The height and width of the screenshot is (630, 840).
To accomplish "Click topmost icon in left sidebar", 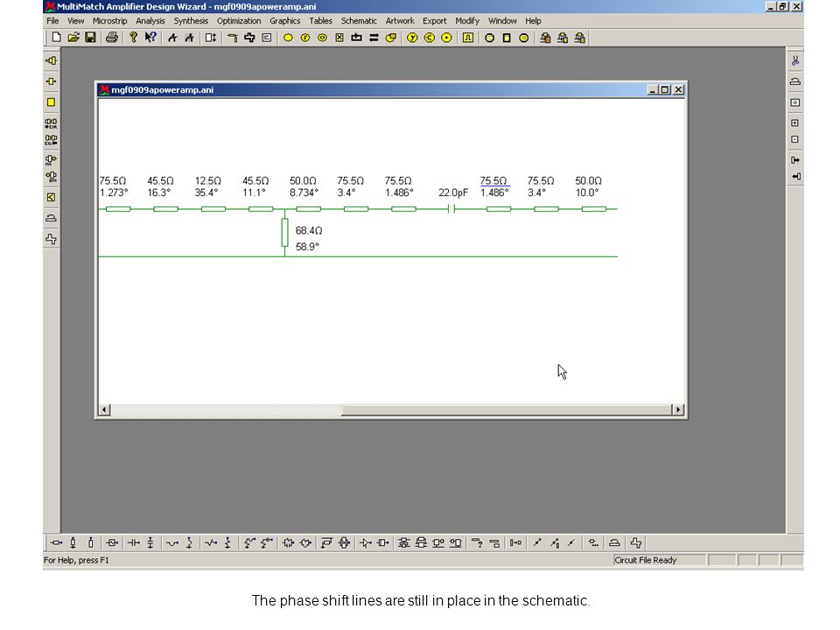I will click(x=51, y=60).
